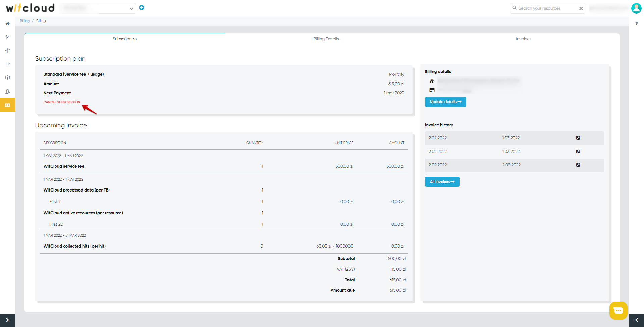Click the blue plus icon beside project selector
This screenshot has width=644, height=327.
coord(142,8)
